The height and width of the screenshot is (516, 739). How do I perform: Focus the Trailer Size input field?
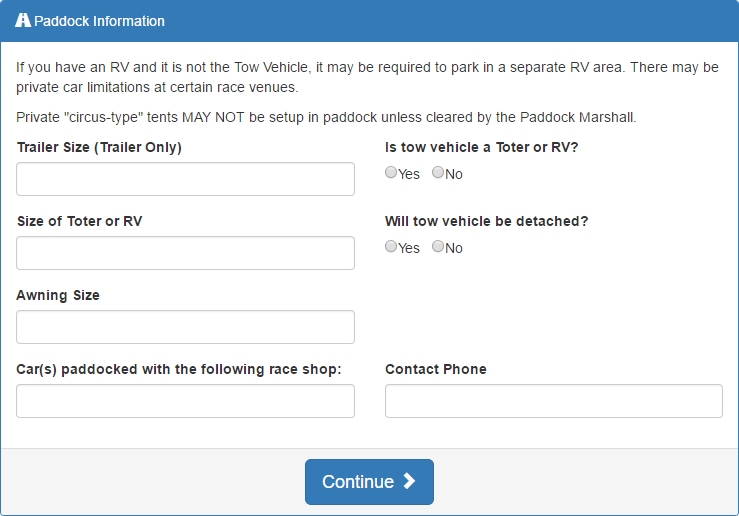(185, 179)
